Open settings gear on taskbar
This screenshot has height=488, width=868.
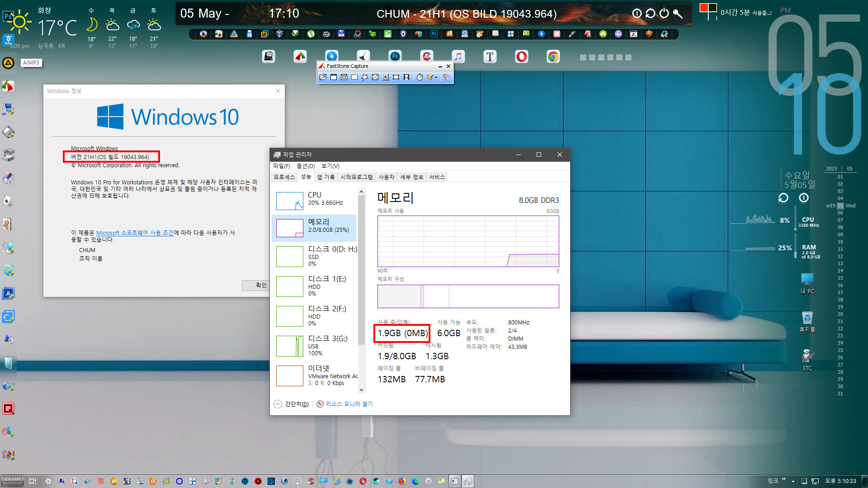48,481
